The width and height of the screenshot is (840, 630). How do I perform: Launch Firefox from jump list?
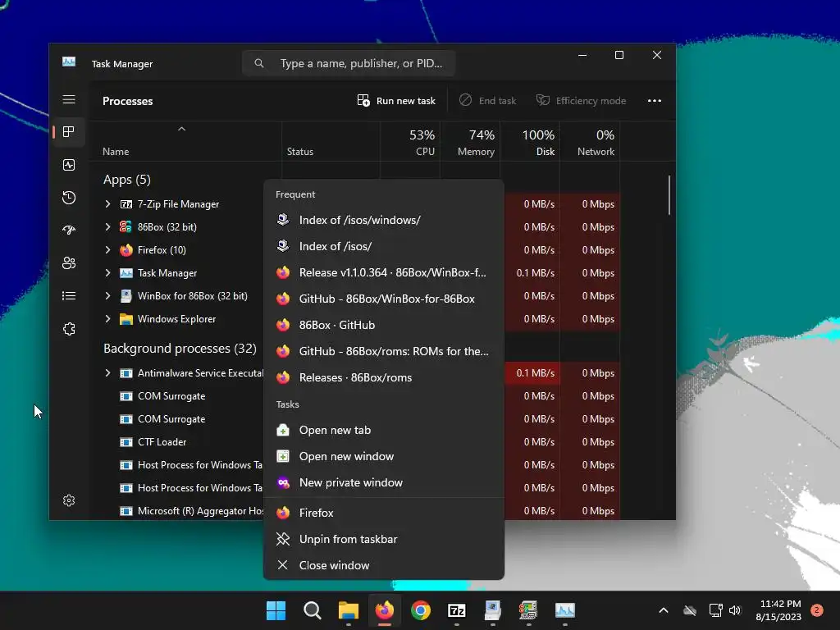384,514
